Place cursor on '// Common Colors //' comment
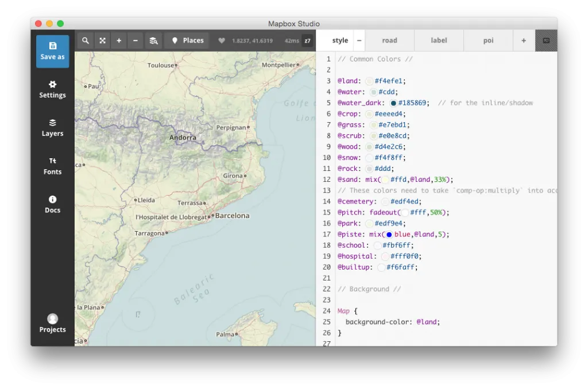Screen dimensions: 588x390 (x=375, y=59)
